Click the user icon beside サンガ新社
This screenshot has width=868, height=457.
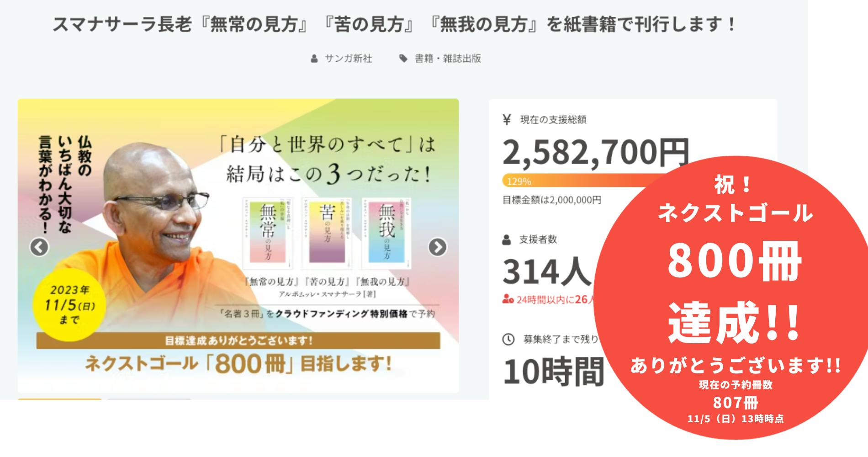(x=314, y=58)
